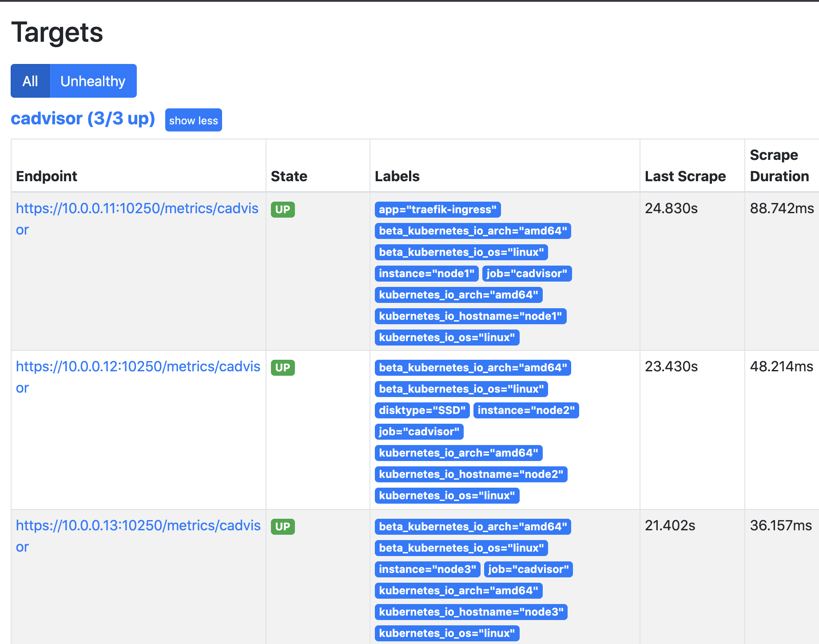The height and width of the screenshot is (644, 819).
Task: Click the Labels column header
Action: (397, 176)
